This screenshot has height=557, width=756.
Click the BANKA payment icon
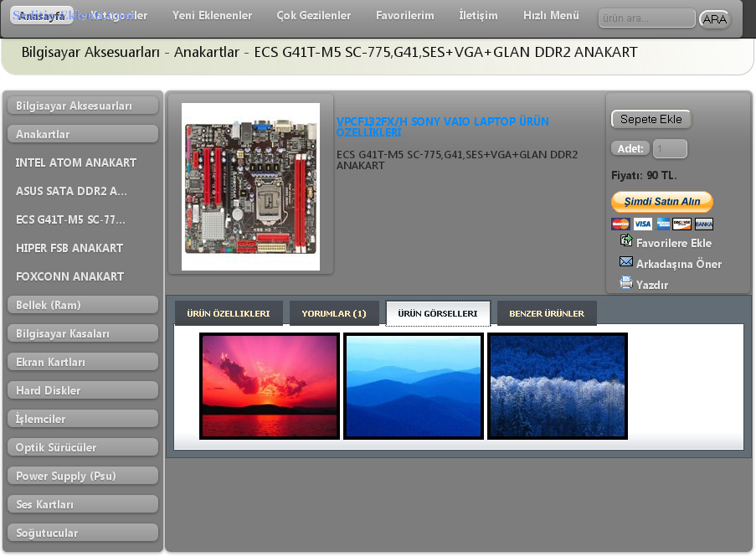point(703,224)
